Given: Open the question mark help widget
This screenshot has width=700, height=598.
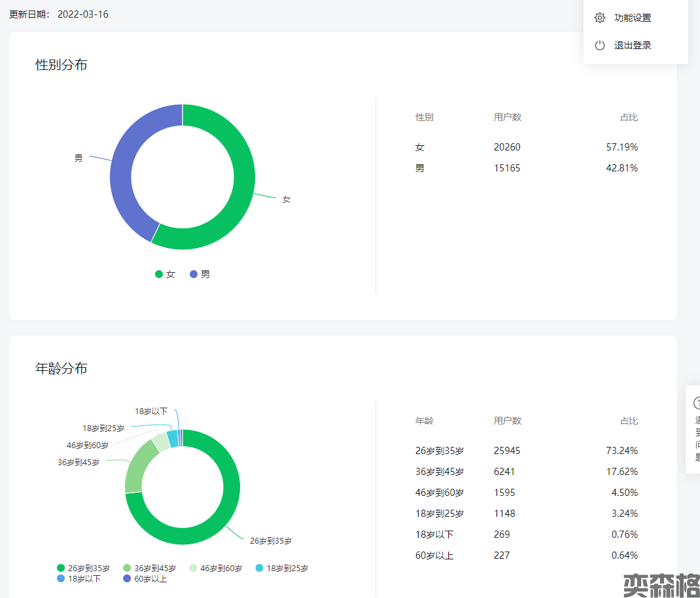Looking at the screenshot, I should click(x=696, y=403).
